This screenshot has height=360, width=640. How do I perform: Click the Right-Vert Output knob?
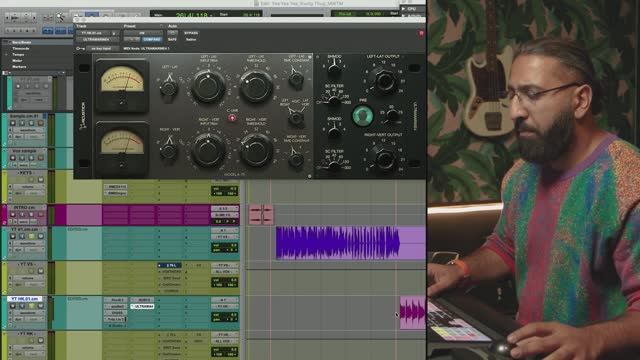tap(384, 159)
